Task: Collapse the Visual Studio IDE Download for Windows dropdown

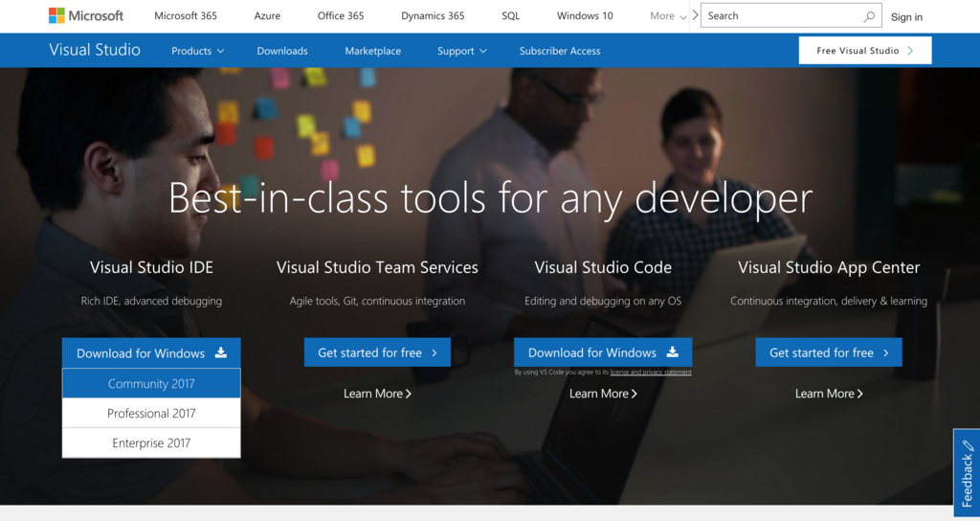Action: pos(151,352)
